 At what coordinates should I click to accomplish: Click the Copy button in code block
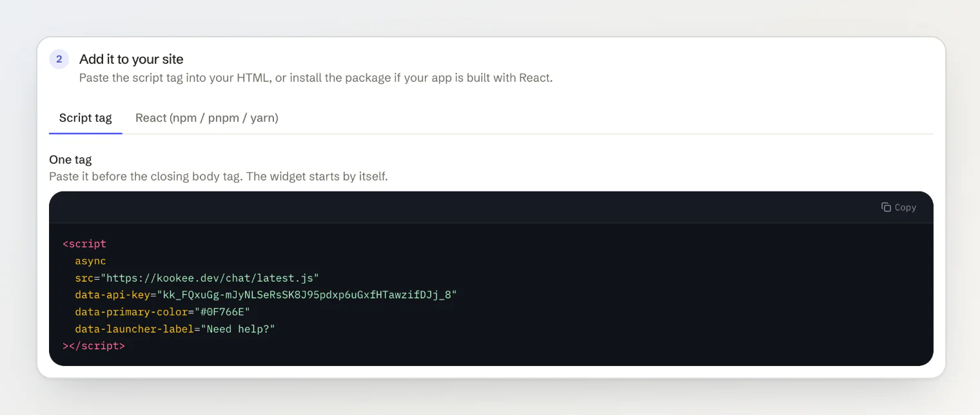(x=899, y=207)
